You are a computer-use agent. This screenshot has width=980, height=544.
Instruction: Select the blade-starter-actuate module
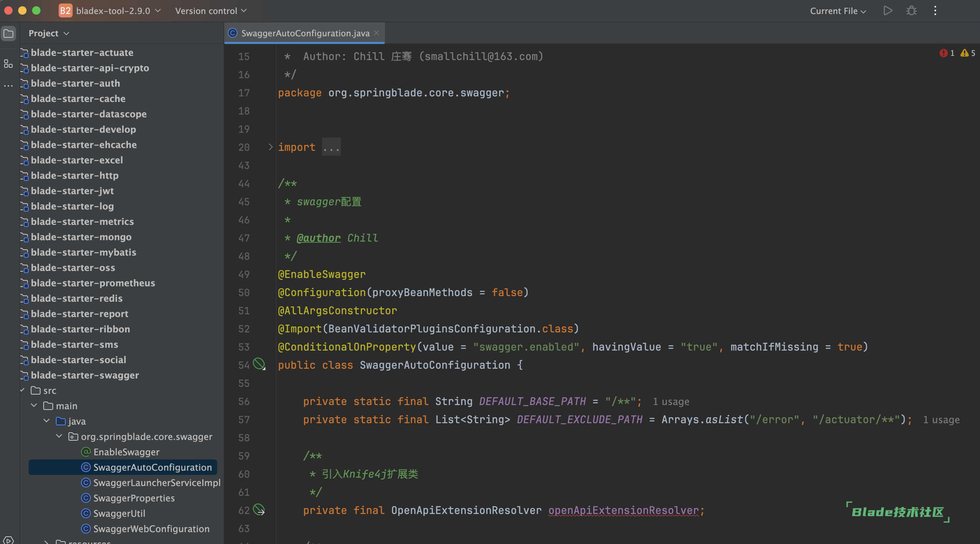point(82,52)
